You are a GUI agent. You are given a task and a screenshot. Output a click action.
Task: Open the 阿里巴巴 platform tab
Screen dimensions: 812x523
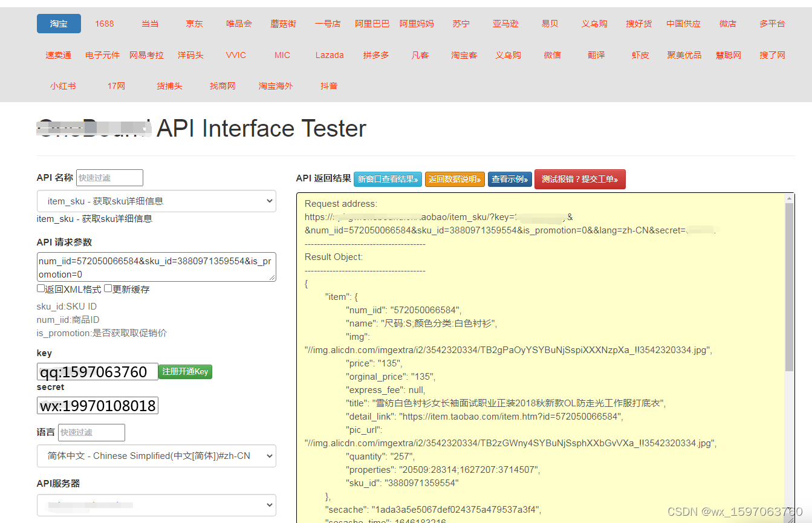(x=372, y=24)
